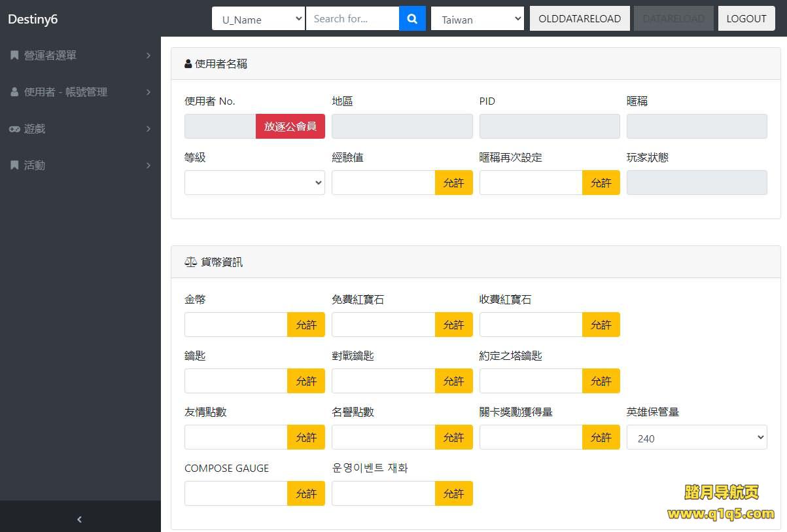Click the bookmark icon beside 營運者選單
Viewport: 787px width, 532px height.
tap(14, 56)
